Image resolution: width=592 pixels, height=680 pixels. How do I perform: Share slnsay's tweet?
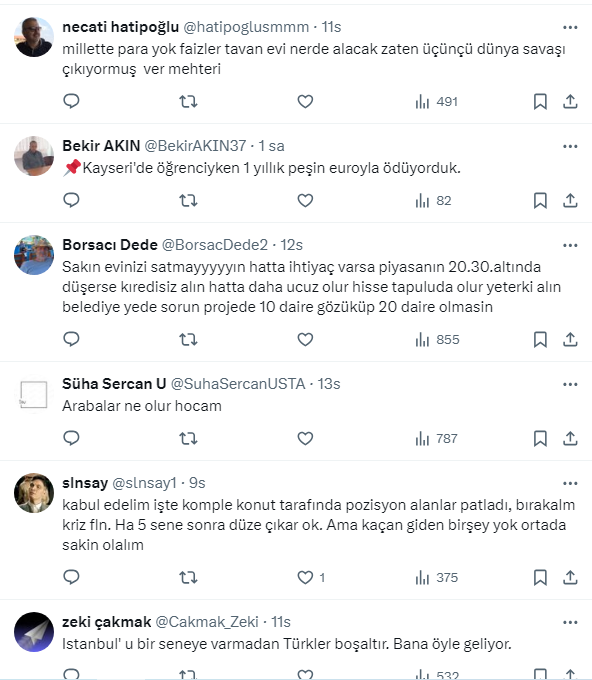(x=570, y=578)
